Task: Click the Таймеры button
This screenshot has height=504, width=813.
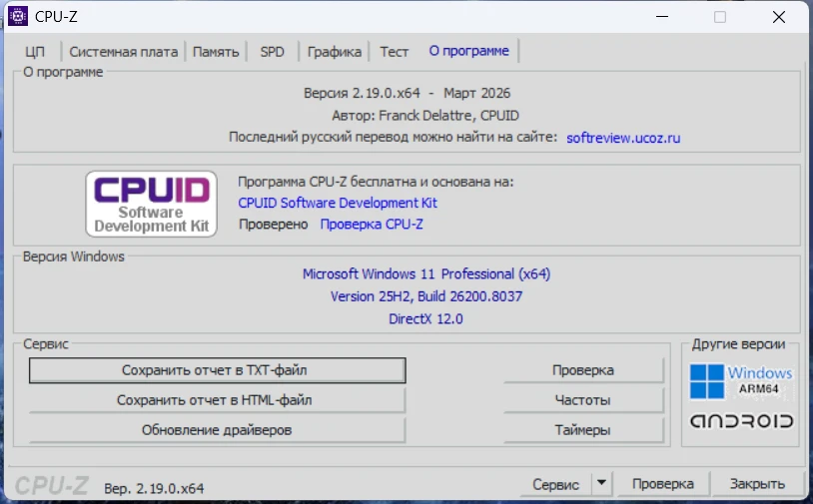Action: (583, 430)
